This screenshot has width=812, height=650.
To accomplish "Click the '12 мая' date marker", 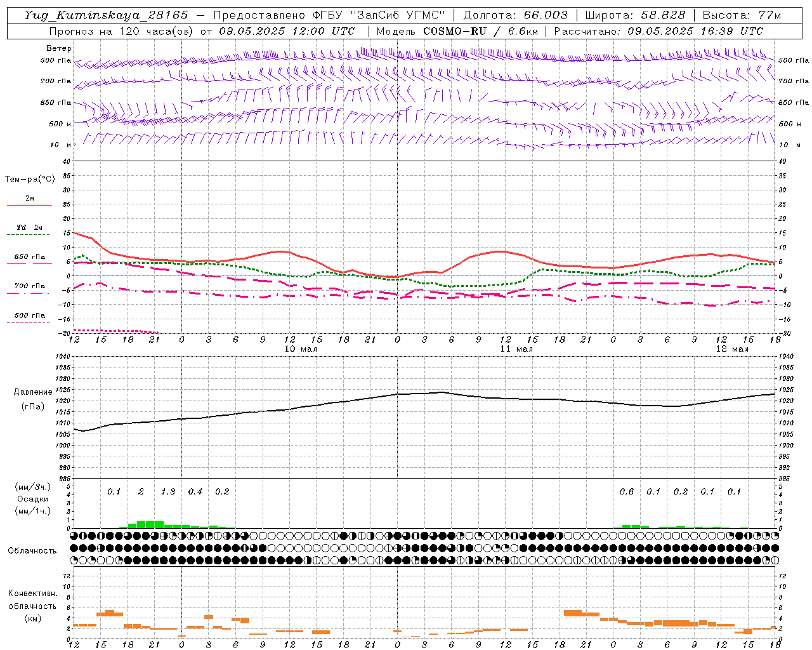I will tap(731, 349).
